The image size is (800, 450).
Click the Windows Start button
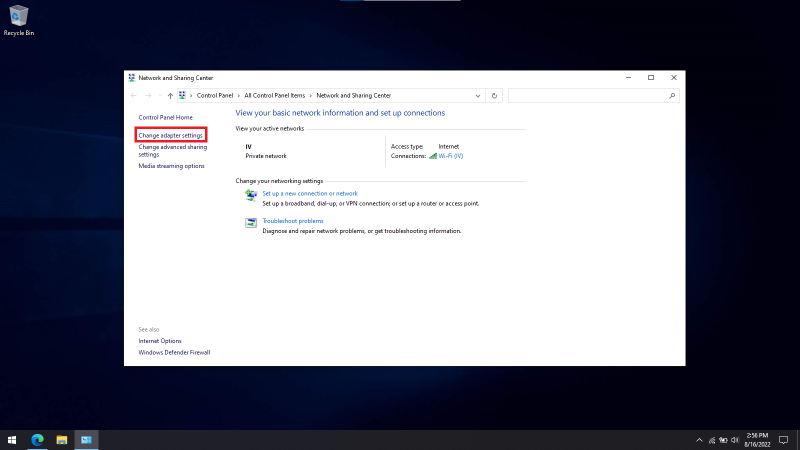tap(12, 439)
